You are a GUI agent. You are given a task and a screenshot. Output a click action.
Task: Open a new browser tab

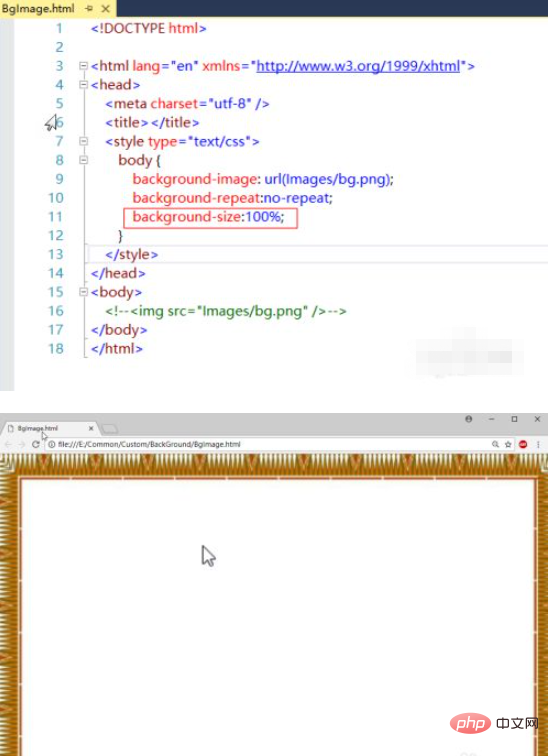(x=110, y=429)
